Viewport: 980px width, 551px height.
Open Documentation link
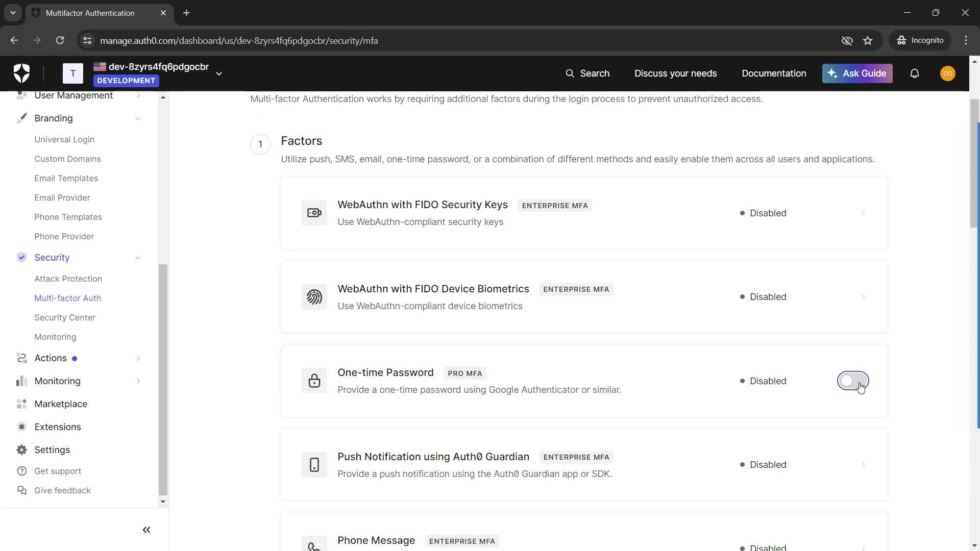click(774, 73)
